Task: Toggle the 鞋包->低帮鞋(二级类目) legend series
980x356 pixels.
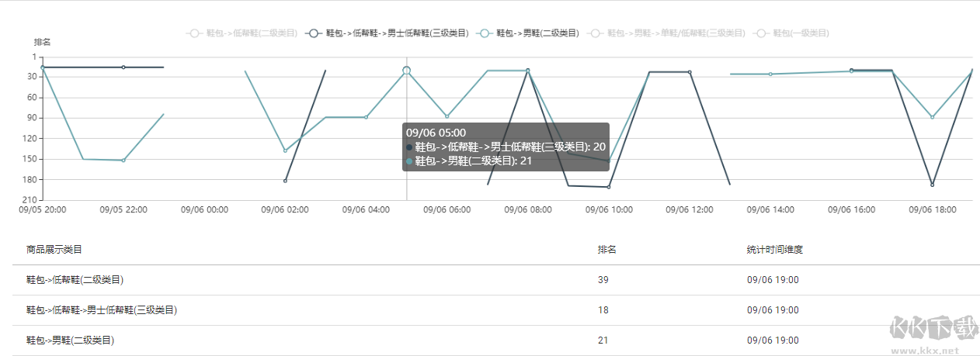Action: coord(242,33)
